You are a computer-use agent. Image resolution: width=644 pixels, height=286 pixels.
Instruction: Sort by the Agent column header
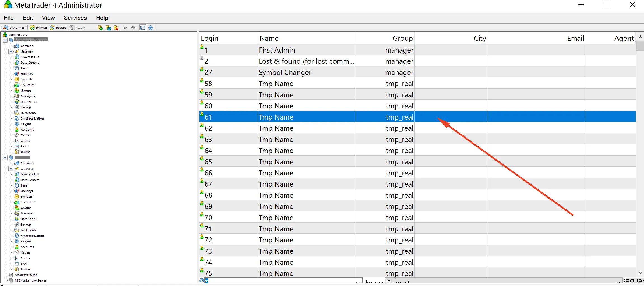(x=610, y=38)
